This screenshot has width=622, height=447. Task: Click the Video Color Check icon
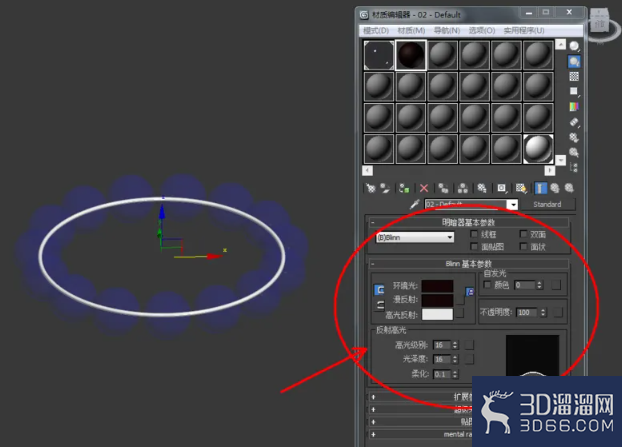coord(574,107)
